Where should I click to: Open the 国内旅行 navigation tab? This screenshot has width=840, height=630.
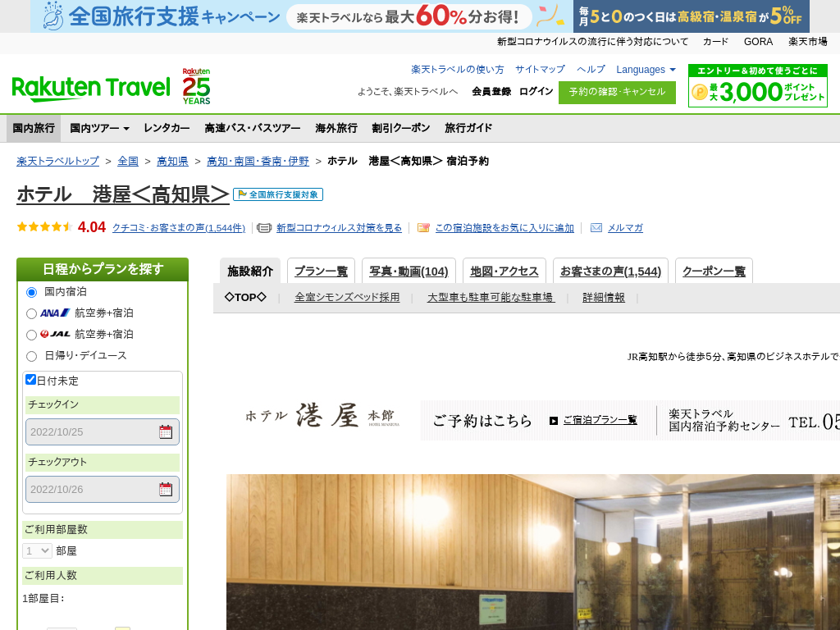tap(34, 128)
